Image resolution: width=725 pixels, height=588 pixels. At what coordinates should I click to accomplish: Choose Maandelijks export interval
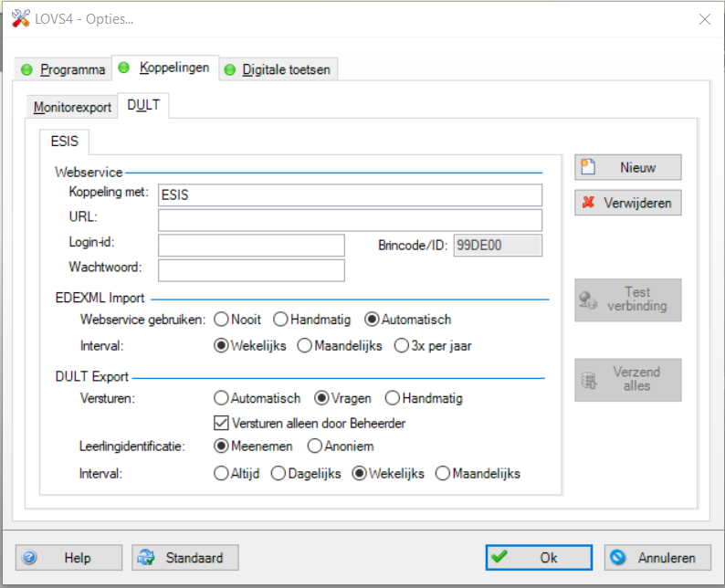(x=443, y=473)
